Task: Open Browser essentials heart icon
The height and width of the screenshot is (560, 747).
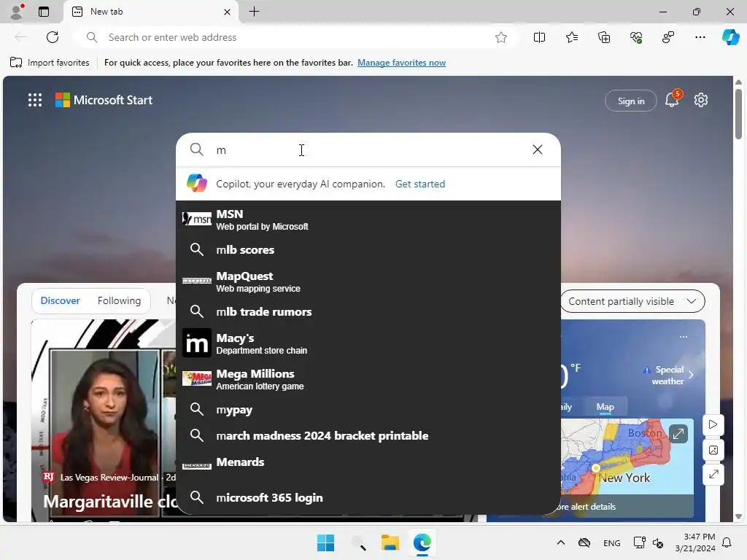Action: (636, 37)
